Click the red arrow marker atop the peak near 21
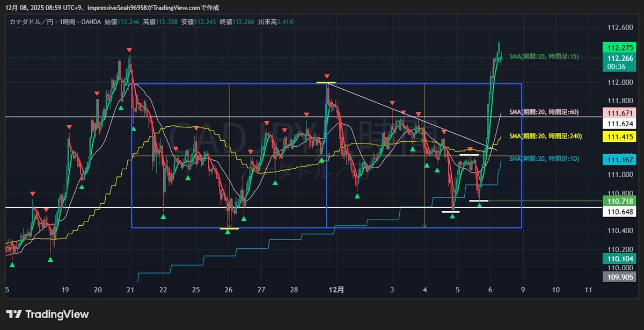 [129, 50]
